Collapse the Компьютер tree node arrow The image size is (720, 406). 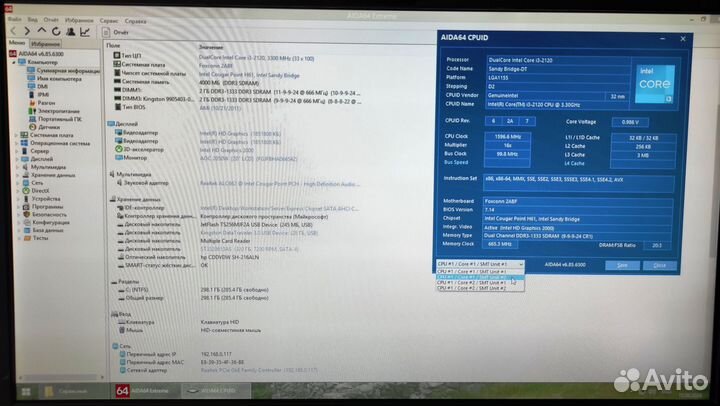tap(14, 62)
